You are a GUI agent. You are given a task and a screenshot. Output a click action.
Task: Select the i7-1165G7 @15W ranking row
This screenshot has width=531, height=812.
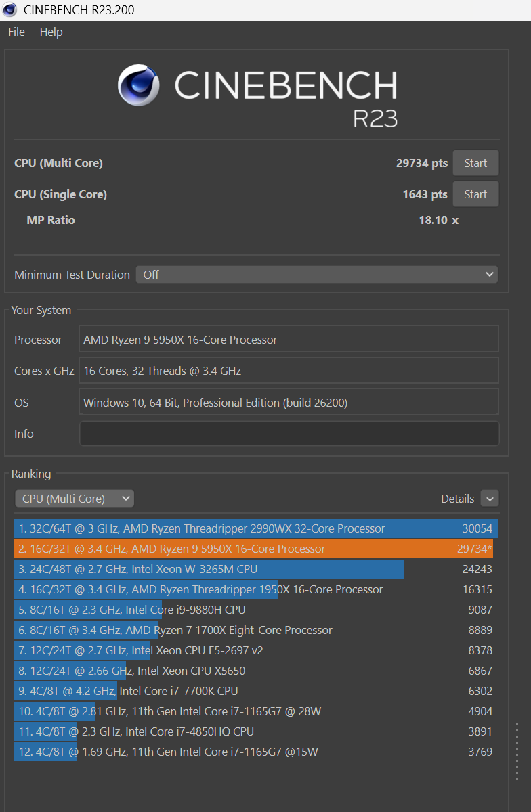[x=256, y=752]
